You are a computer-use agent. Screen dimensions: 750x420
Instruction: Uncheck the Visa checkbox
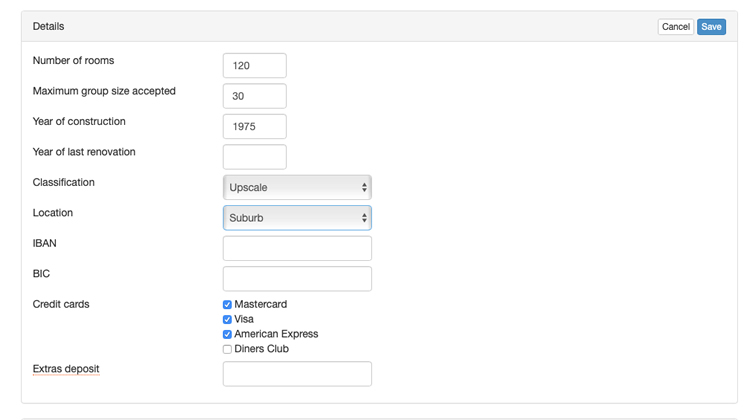point(227,320)
